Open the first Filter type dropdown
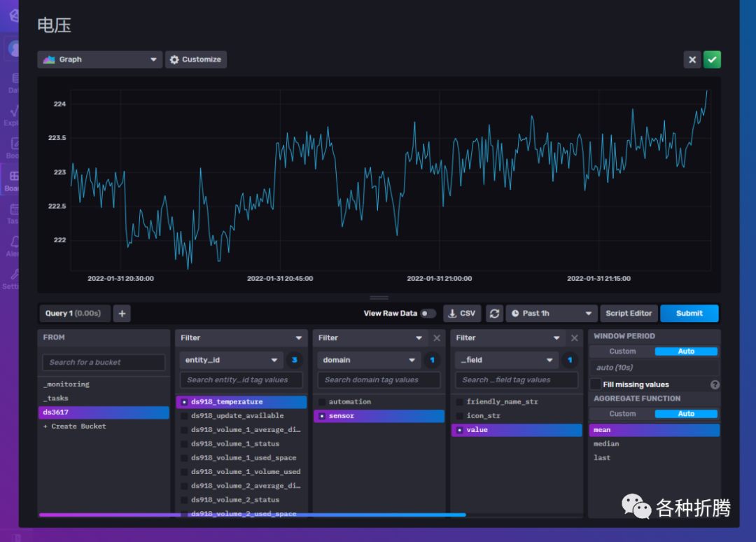 pos(241,338)
